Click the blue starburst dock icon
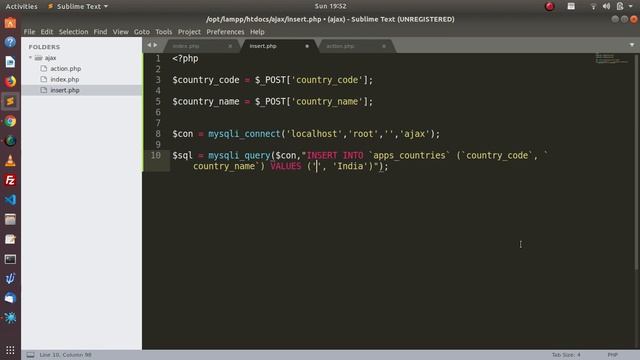This screenshot has width=640, height=360. (10, 318)
